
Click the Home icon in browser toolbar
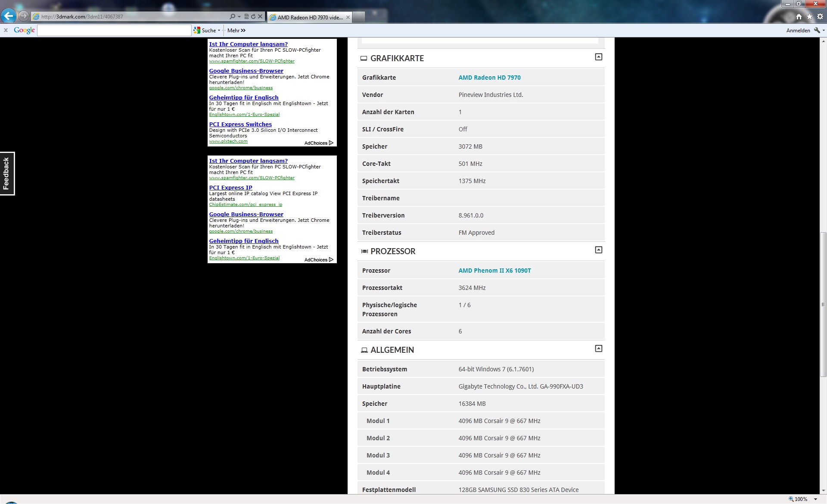(x=799, y=17)
